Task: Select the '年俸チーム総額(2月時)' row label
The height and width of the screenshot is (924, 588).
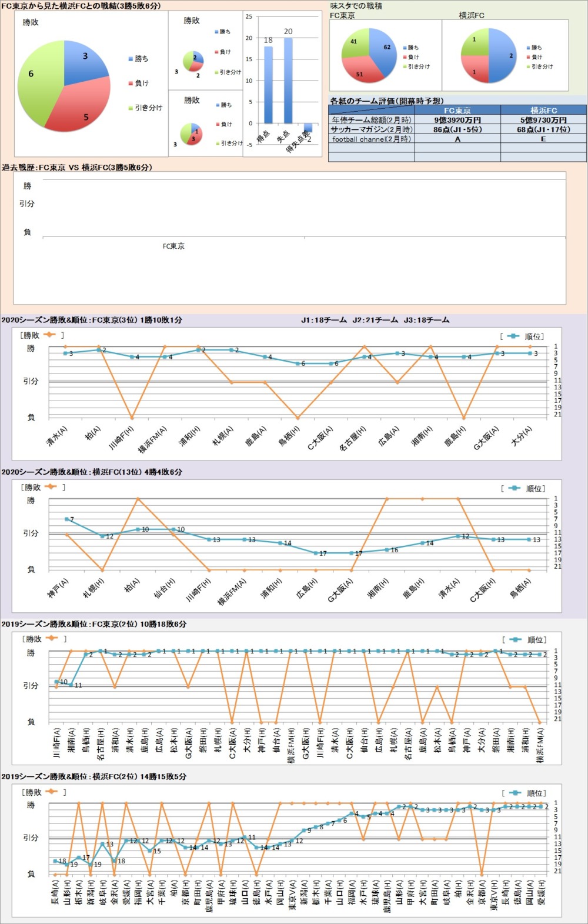Action: (372, 119)
